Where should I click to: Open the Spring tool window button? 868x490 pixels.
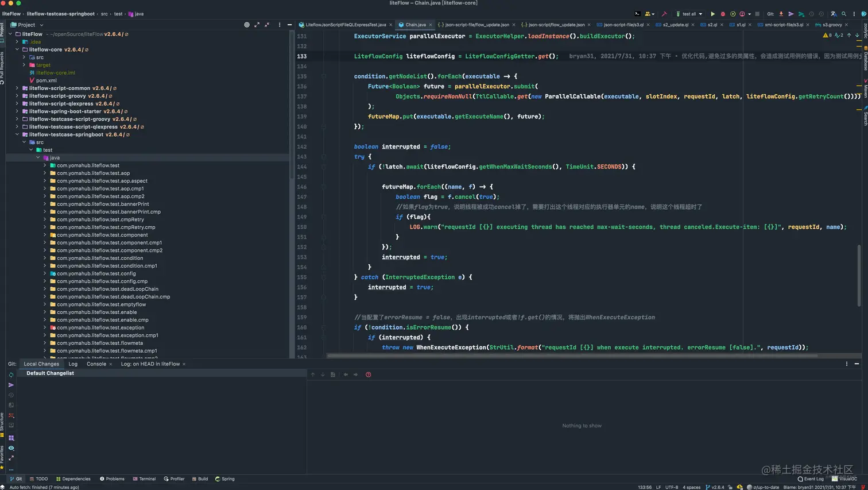point(224,479)
